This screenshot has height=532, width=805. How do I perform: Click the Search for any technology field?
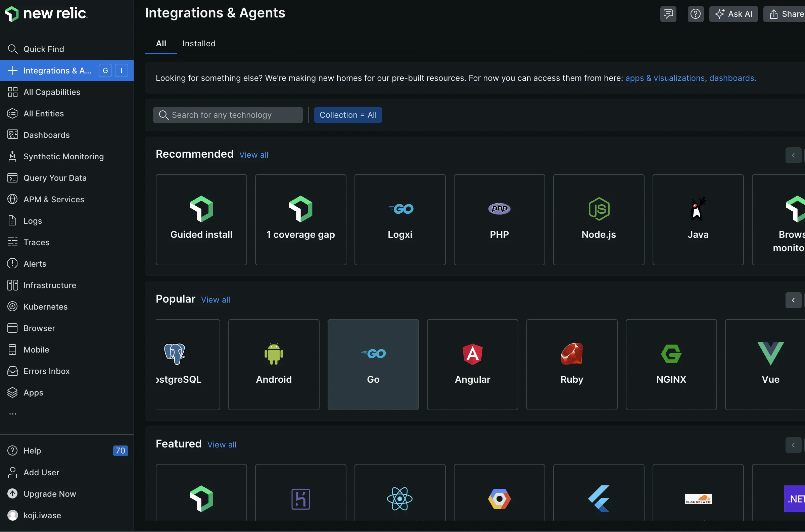click(228, 115)
